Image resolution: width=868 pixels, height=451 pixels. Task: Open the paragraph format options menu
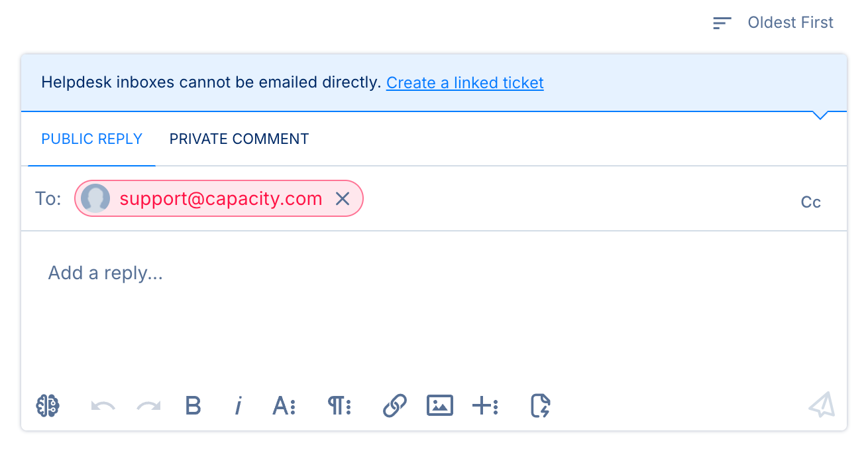point(339,405)
